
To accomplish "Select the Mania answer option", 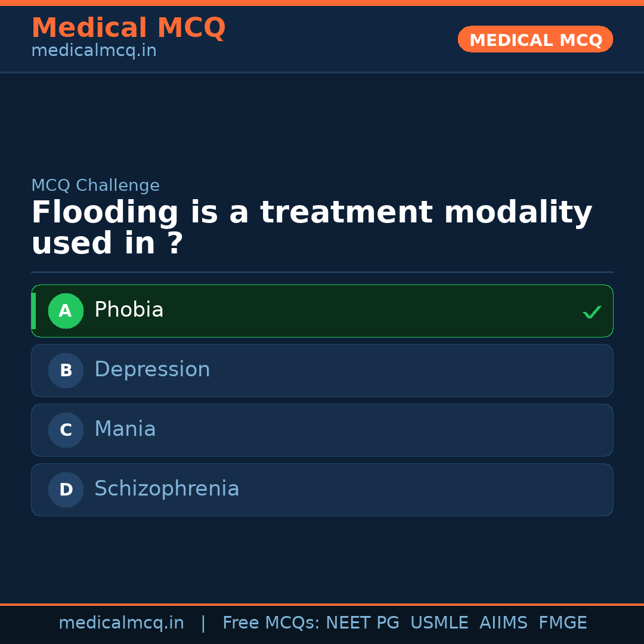I will point(322,430).
